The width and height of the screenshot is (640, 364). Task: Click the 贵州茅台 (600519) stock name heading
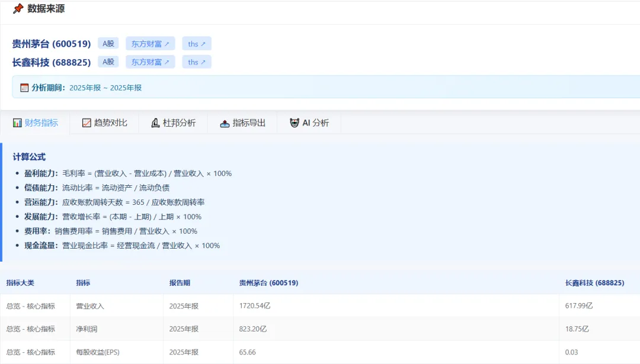point(52,44)
